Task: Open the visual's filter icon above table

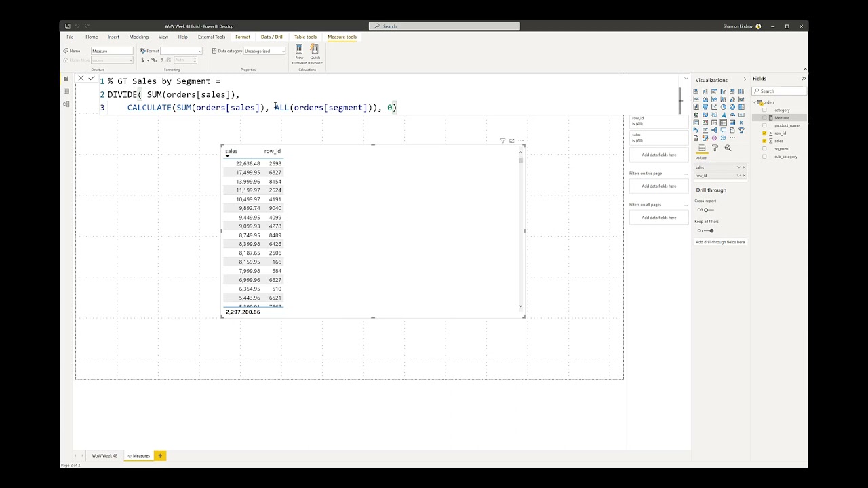Action: [x=502, y=141]
